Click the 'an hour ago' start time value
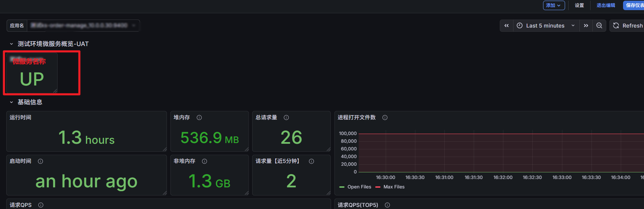644x209 pixels. [x=86, y=181]
